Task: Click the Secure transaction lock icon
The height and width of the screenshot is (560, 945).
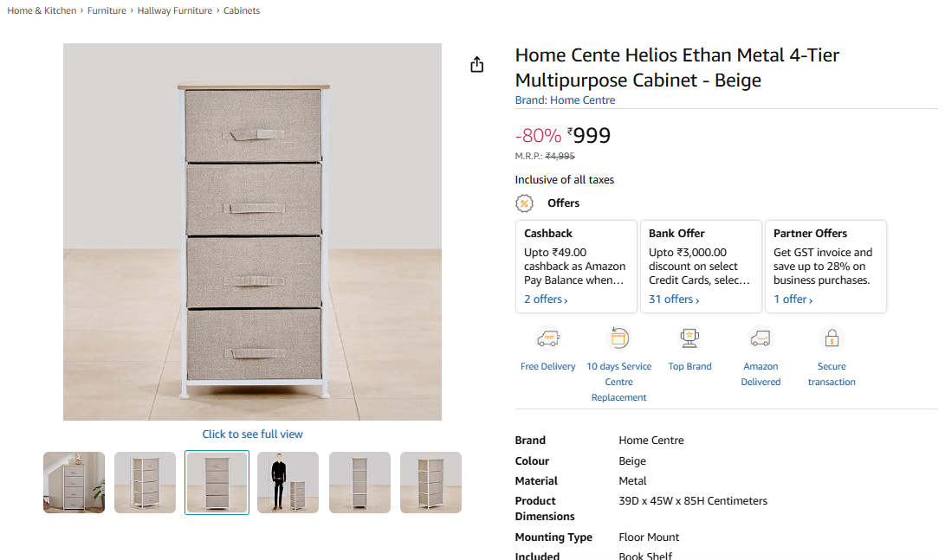Action: point(832,338)
